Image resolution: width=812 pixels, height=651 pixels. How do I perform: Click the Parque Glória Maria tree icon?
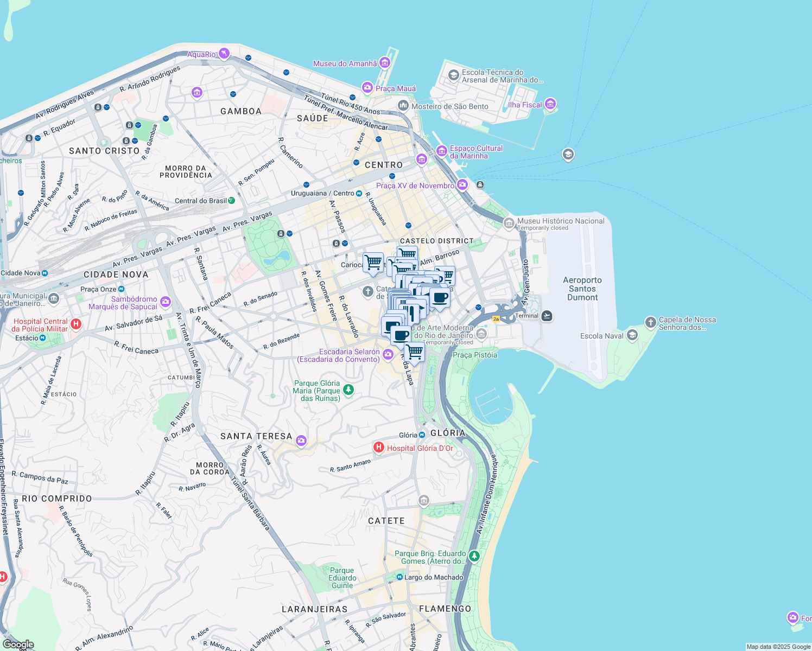[x=348, y=390]
